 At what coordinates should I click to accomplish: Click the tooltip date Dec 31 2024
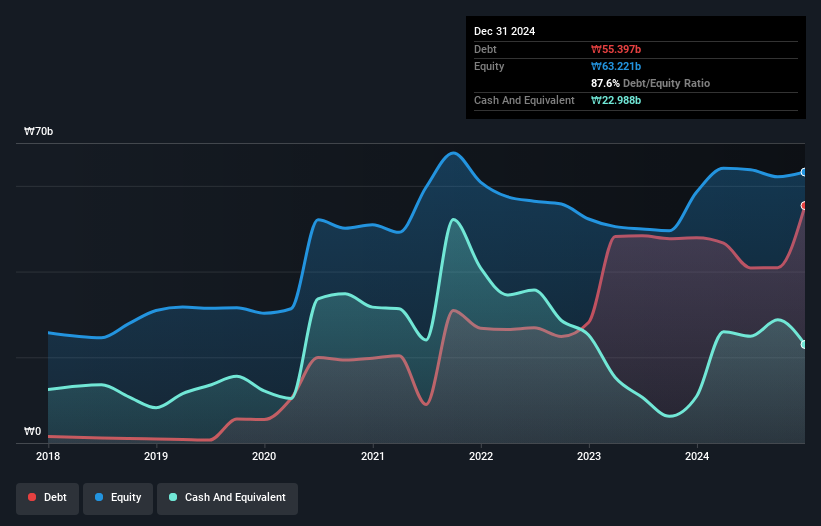tap(504, 31)
